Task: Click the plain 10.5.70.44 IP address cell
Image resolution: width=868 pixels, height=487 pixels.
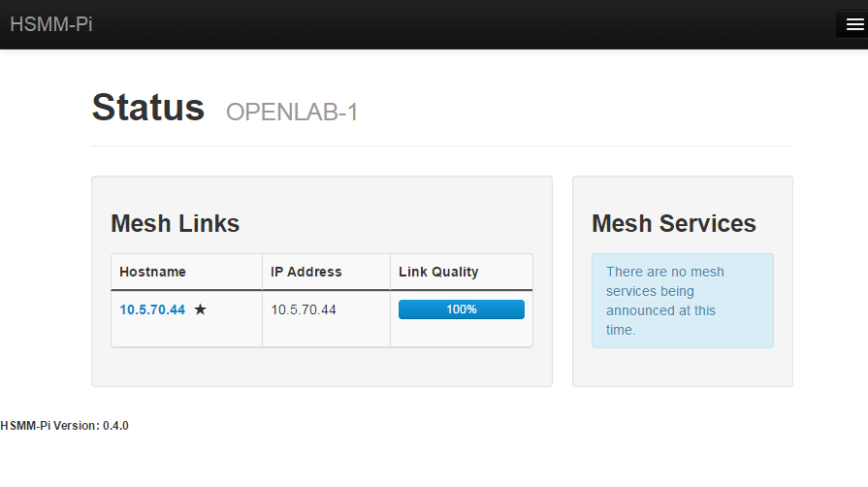Action: [x=304, y=309]
